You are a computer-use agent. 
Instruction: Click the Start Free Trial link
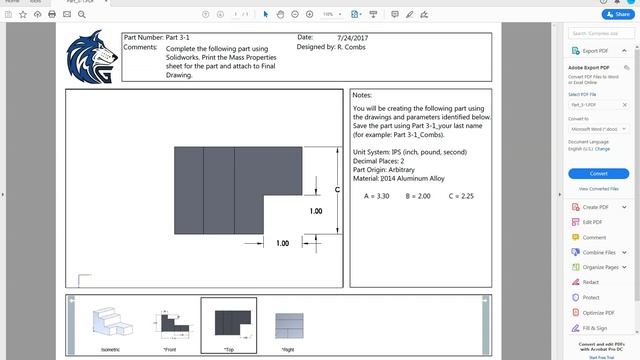pyautogui.click(x=602, y=357)
